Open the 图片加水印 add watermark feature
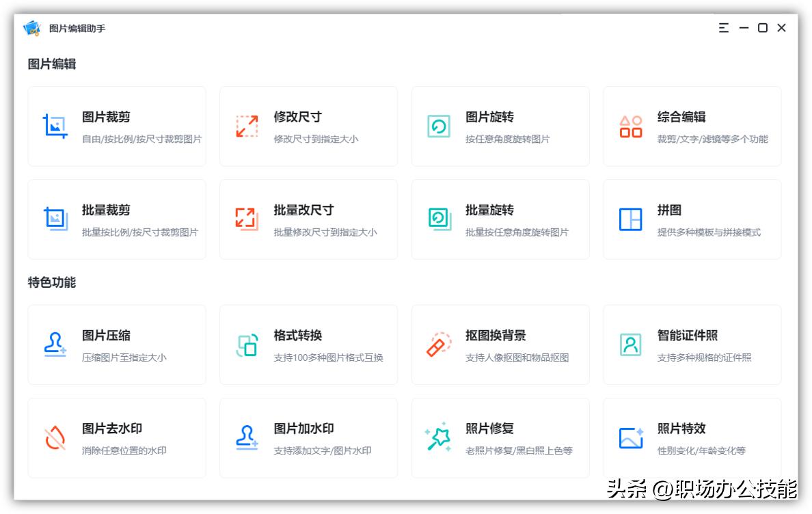 (x=308, y=437)
